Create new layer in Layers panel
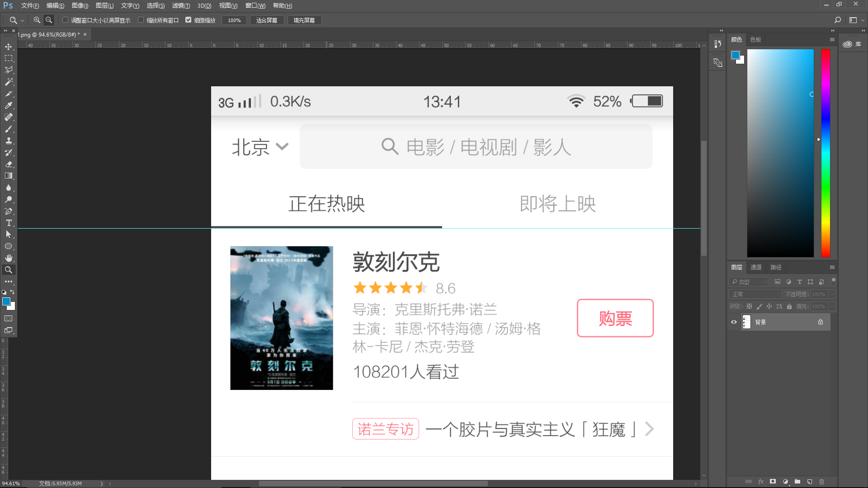 [809, 482]
